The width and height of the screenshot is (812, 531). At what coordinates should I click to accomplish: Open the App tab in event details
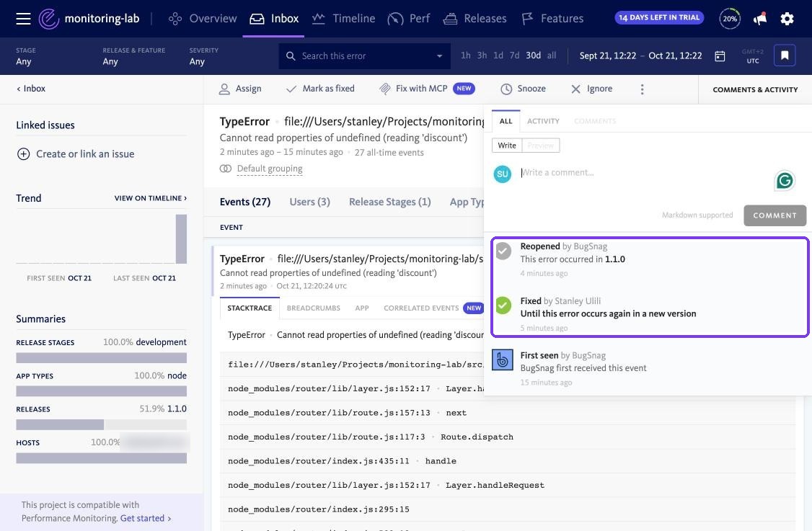362,308
